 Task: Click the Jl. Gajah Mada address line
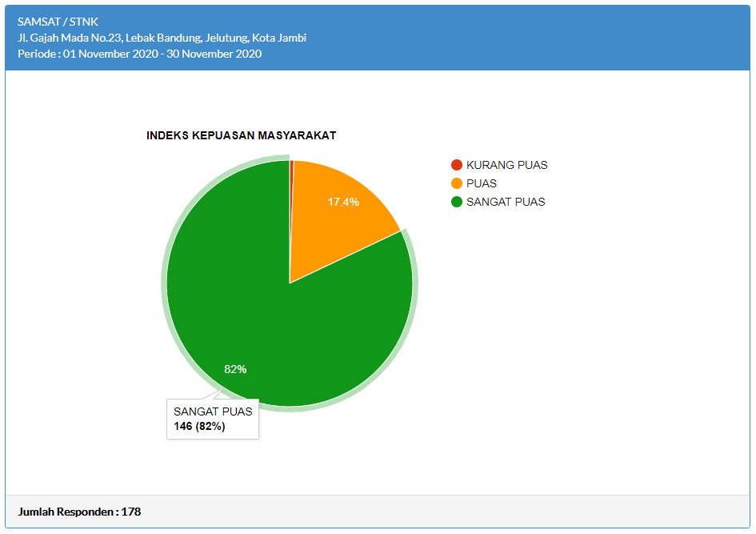[x=162, y=38]
